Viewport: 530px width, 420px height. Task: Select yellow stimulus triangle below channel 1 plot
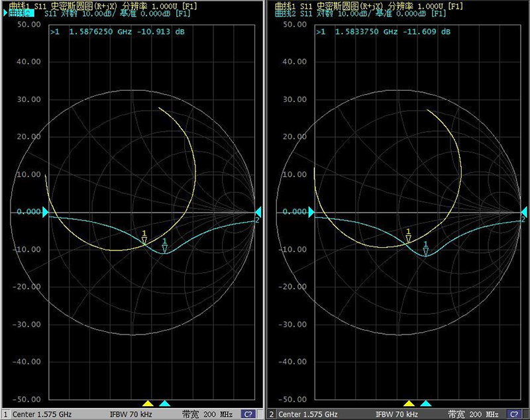148,403
